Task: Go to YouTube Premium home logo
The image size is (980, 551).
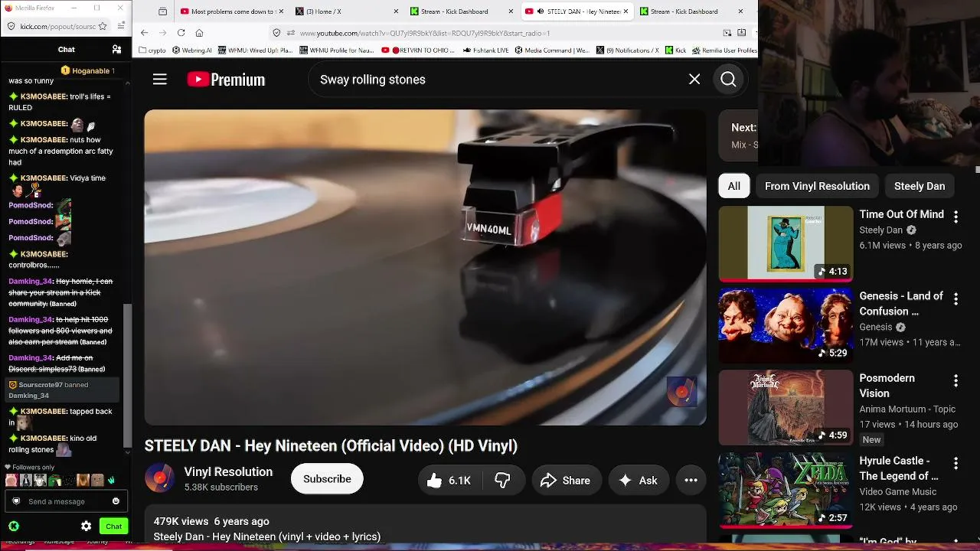Action: coord(226,80)
